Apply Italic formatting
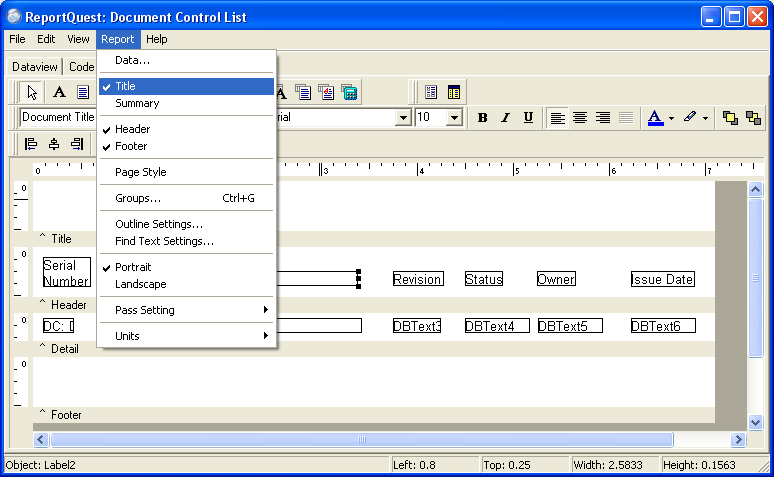774x477 pixels. (505, 118)
